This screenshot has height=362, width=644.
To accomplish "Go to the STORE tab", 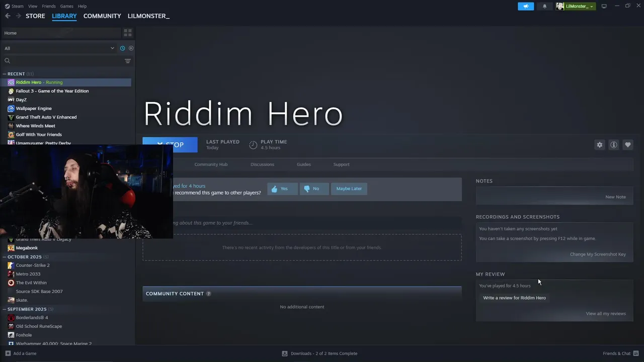I will pyautogui.click(x=35, y=16).
